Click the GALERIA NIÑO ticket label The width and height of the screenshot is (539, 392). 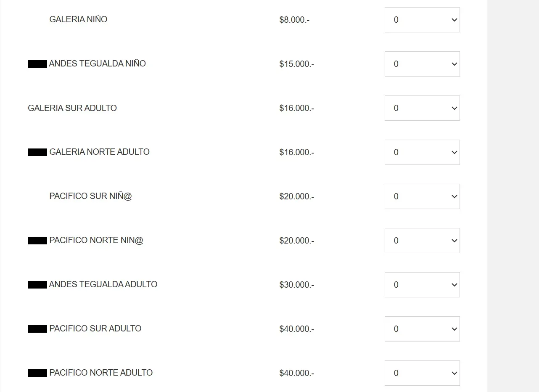pyautogui.click(x=78, y=19)
